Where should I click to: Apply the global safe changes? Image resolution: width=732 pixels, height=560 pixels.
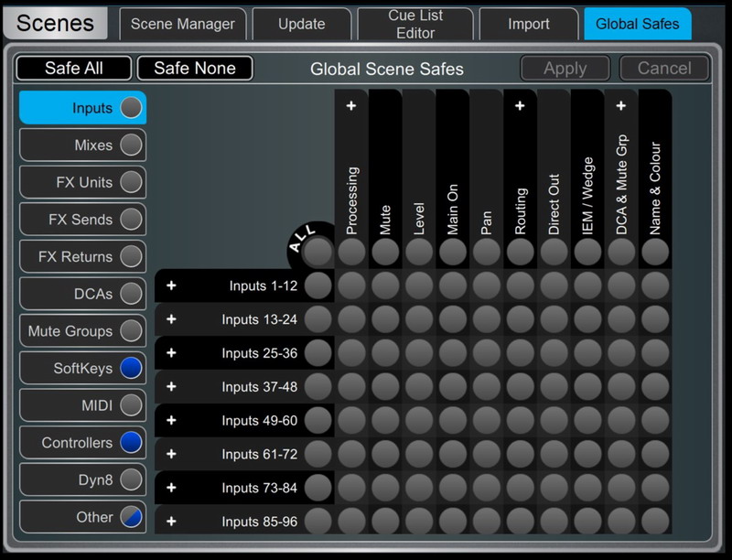pos(565,68)
